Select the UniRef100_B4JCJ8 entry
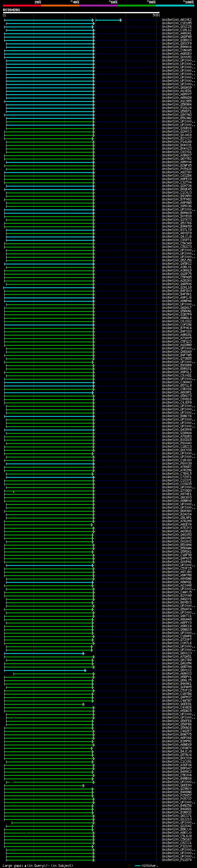Screen dimensions: 197x868 tap(177, 751)
